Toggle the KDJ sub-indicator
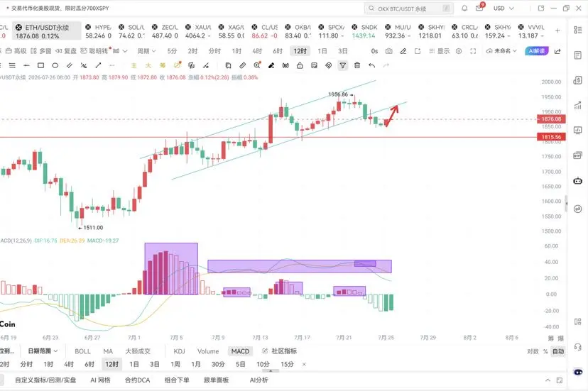 pyautogui.click(x=179, y=351)
